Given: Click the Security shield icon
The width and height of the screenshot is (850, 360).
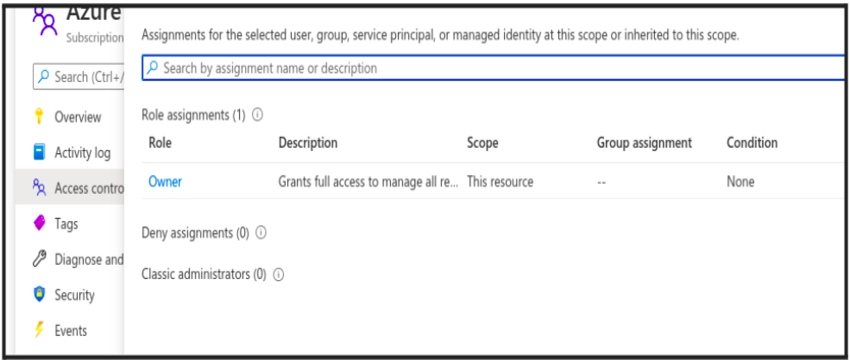Looking at the screenshot, I should [x=39, y=295].
